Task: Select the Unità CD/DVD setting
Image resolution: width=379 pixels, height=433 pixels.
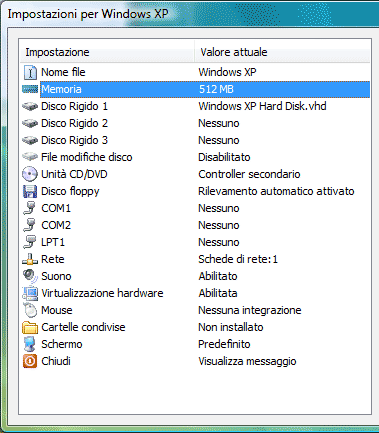Action: [x=74, y=174]
